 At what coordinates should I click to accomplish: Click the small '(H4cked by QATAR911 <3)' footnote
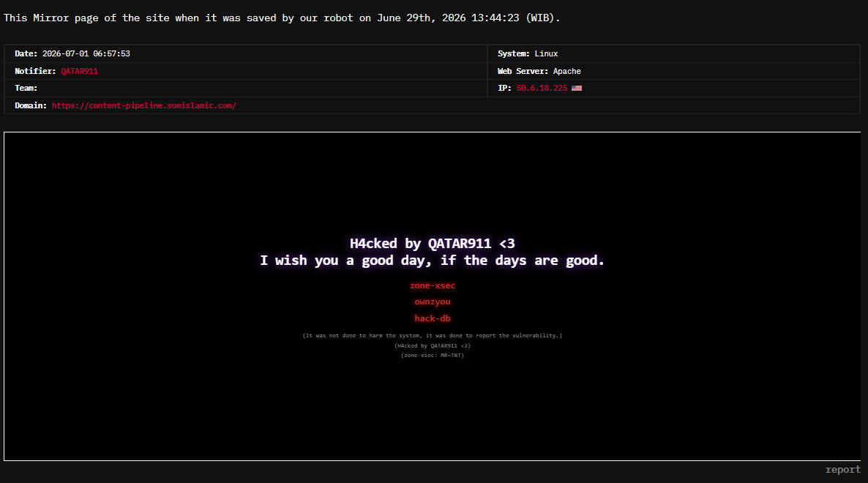point(433,345)
